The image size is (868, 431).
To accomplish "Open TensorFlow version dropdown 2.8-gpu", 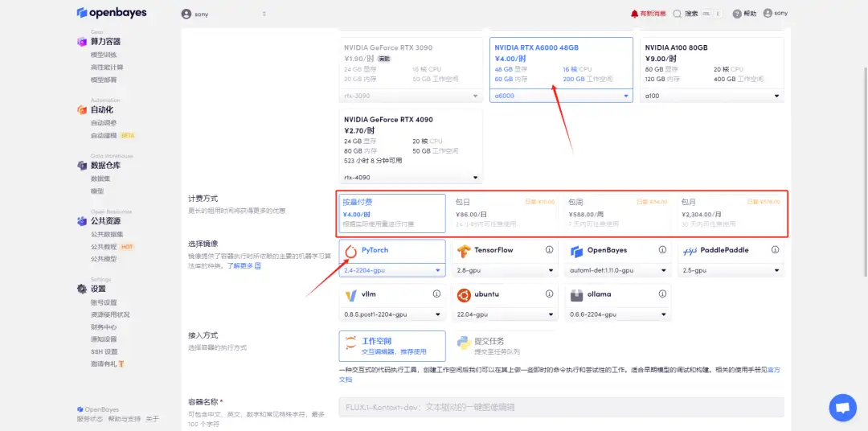I will [505, 270].
